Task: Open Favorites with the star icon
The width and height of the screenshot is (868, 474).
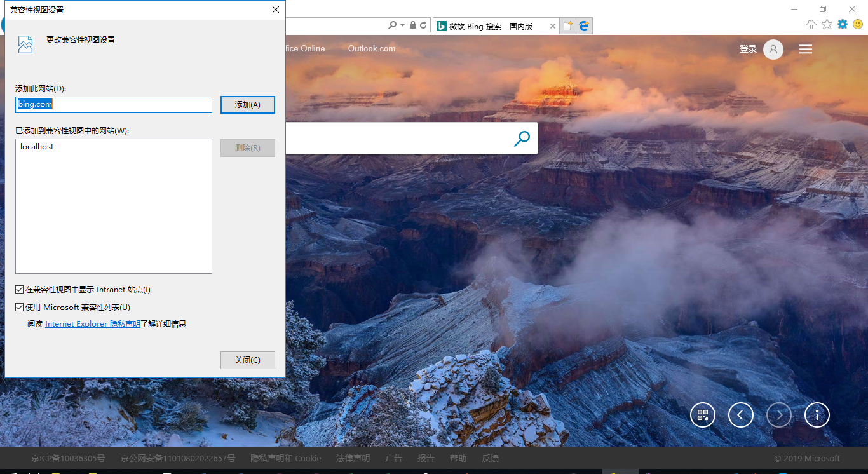Action: [826, 24]
